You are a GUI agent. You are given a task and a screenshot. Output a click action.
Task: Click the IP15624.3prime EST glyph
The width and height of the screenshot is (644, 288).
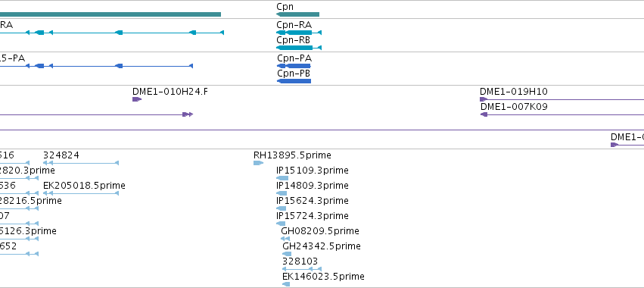tap(282, 208)
